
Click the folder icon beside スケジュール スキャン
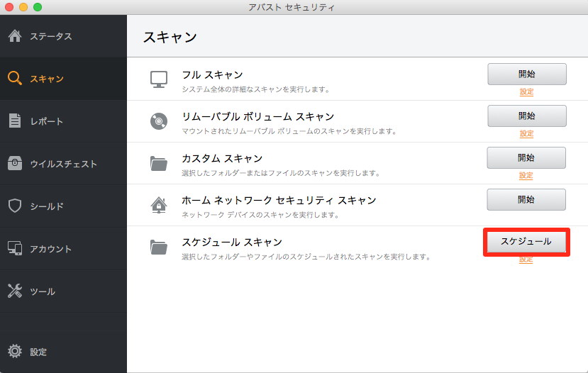159,247
